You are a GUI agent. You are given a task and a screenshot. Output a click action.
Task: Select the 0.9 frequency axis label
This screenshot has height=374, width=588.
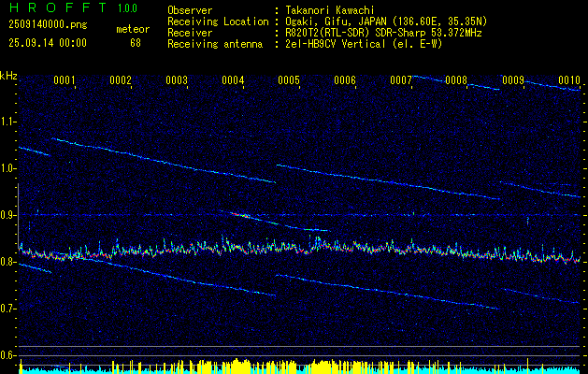coord(8,215)
